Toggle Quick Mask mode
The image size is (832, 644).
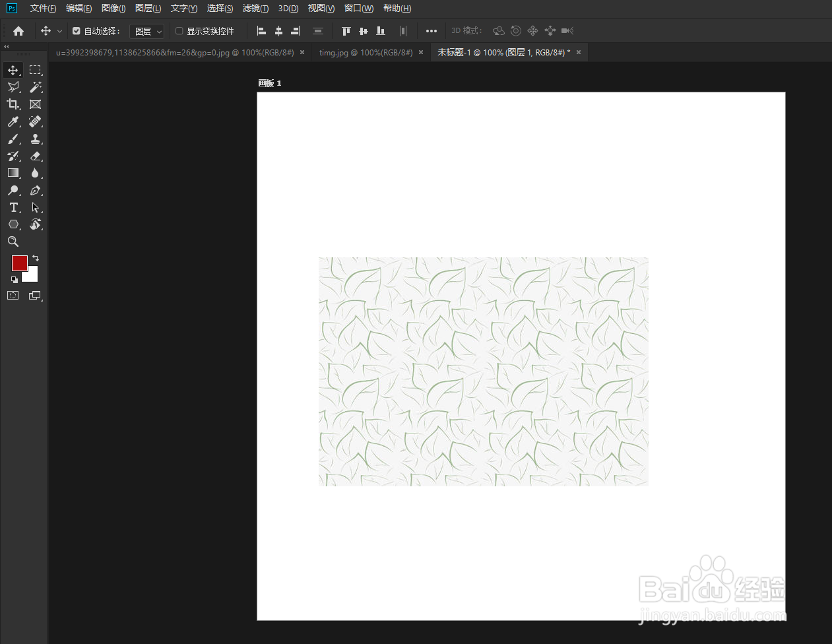(13, 296)
